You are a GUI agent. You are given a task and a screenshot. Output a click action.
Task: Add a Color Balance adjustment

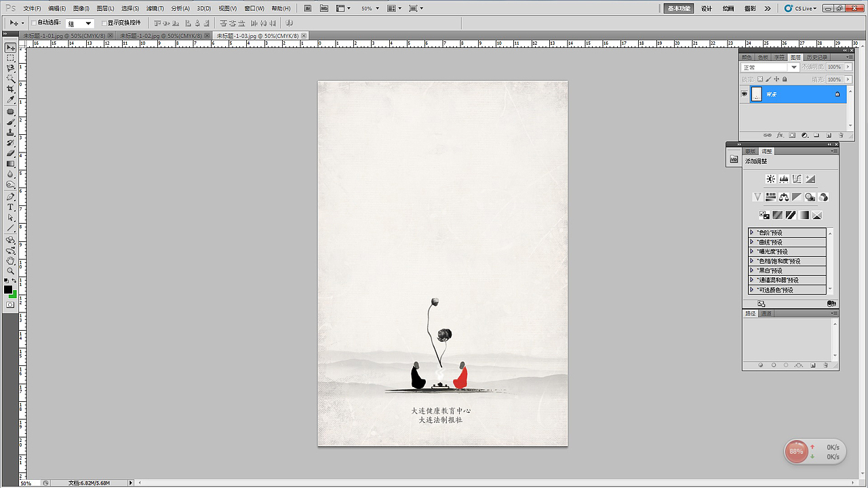click(x=784, y=197)
